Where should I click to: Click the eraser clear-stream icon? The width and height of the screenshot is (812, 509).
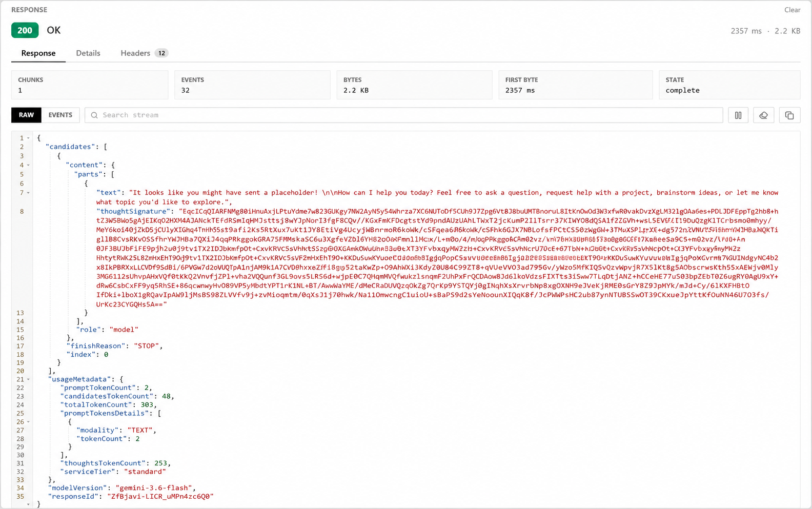click(x=763, y=115)
